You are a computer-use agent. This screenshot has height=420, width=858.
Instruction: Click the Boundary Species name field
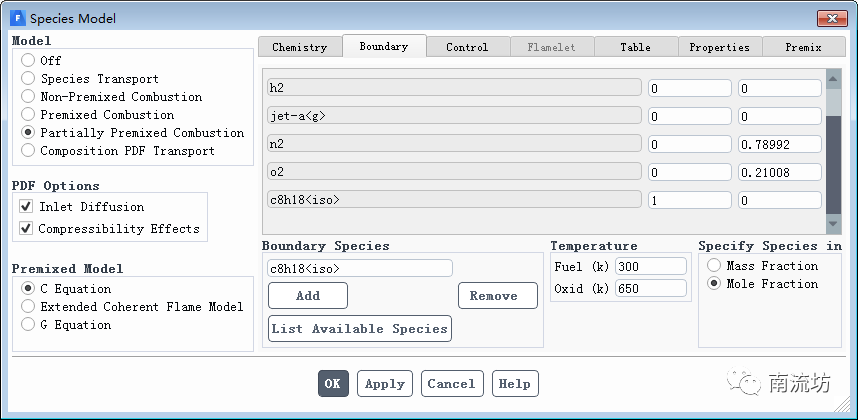point(359,268)
